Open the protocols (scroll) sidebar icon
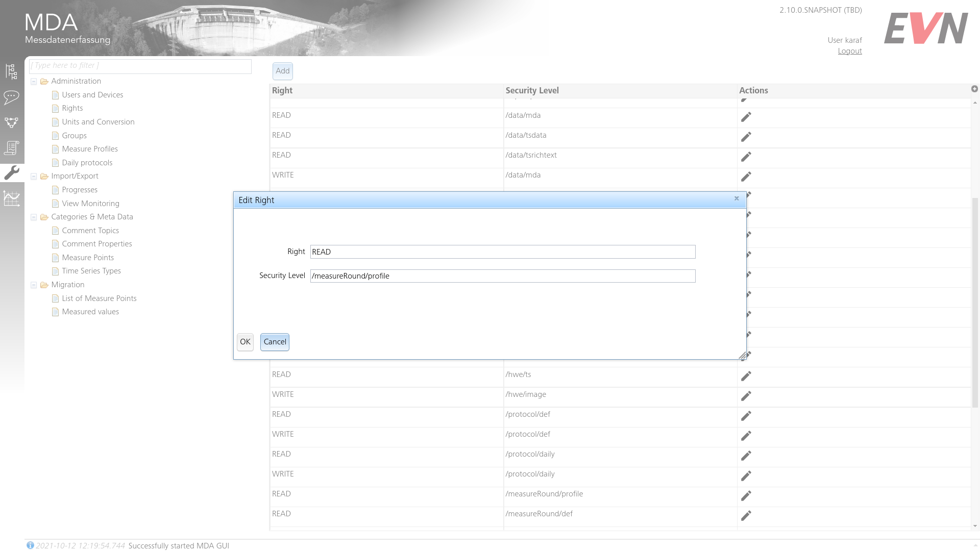This screenshot has width=980, height=551. click(x=11, y=148)
